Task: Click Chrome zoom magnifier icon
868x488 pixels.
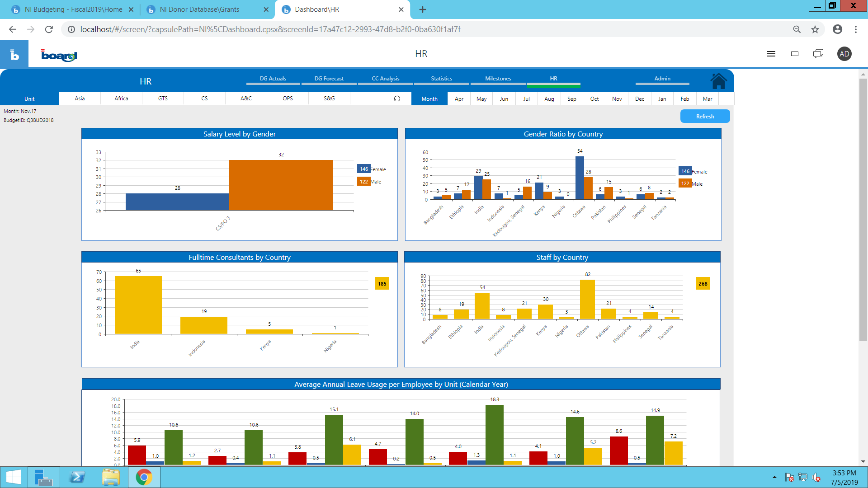Action: 797,29
